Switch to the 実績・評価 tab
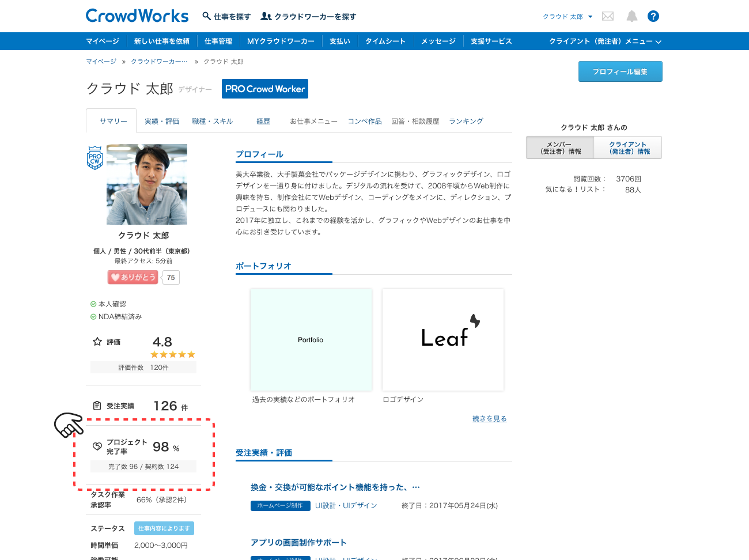Viewport: 749px width, 560px height. (x=162, y=122)
